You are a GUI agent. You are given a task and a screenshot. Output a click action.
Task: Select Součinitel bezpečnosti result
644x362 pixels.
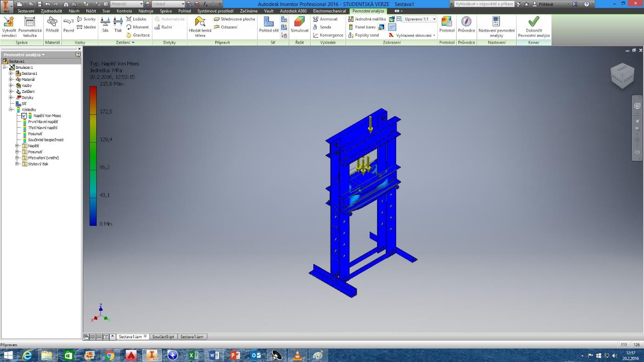pos(46,140)
